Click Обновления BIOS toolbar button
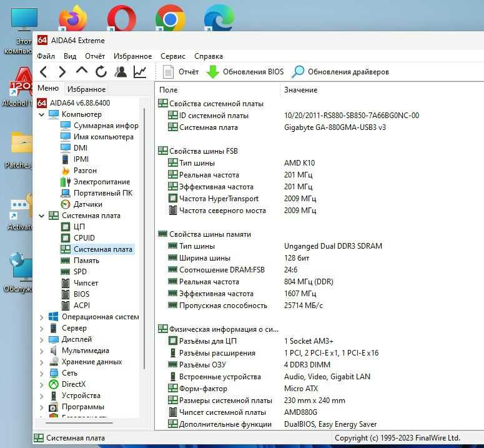This screenshot has width=484, height=448. (x=245, y=72)
